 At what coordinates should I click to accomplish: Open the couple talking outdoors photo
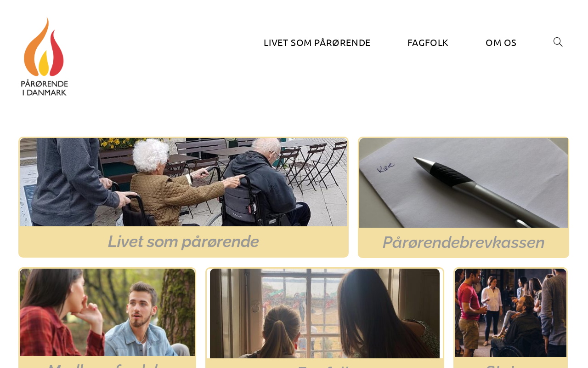coord(107,312)
